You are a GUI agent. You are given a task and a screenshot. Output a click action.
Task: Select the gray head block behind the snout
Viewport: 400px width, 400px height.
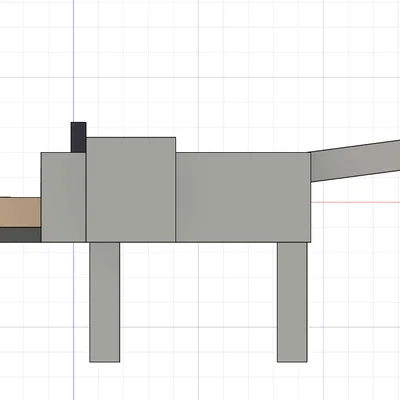click(x=63, y=197)
